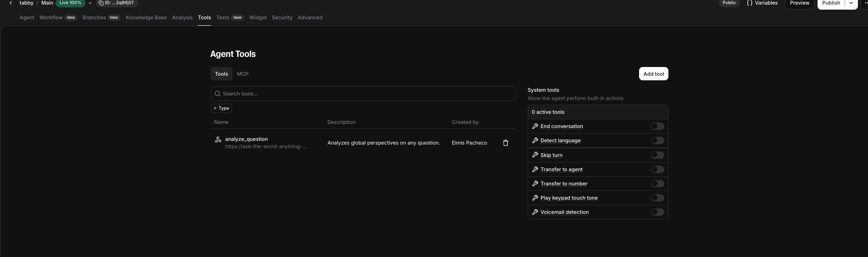Viewport: 868px width, 257px height.
Task: Enable the Voicemail detection toggle
Action: (x=657, y=212)
